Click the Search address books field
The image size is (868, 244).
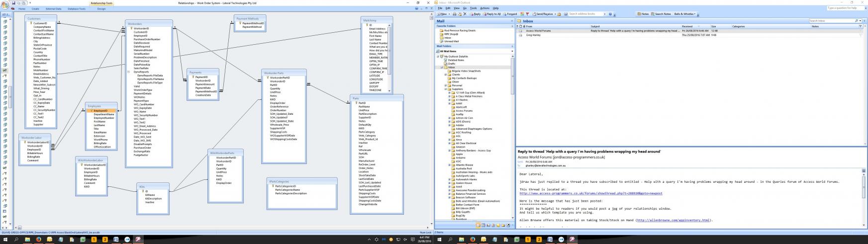point(586,14)
